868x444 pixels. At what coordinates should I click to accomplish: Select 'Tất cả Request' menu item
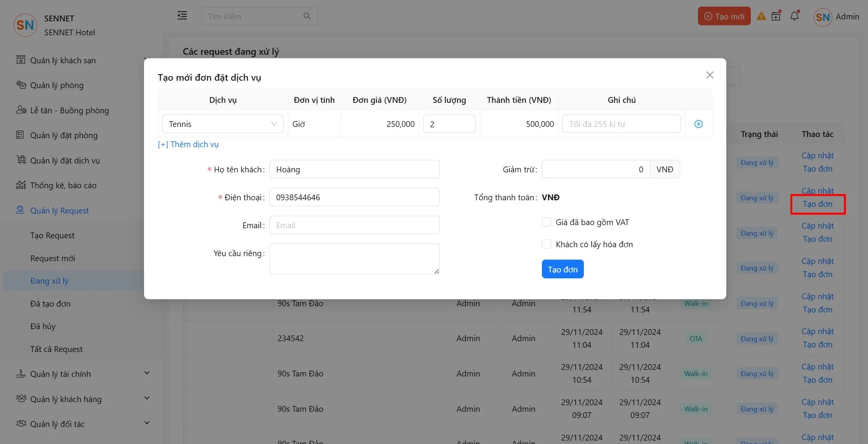coord(56,349)
